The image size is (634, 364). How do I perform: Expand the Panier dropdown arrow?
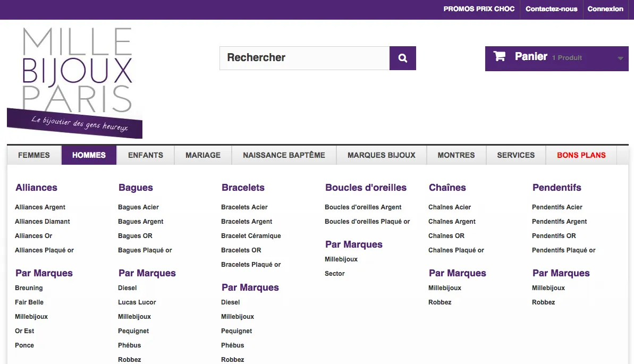[x=620, y=58]
